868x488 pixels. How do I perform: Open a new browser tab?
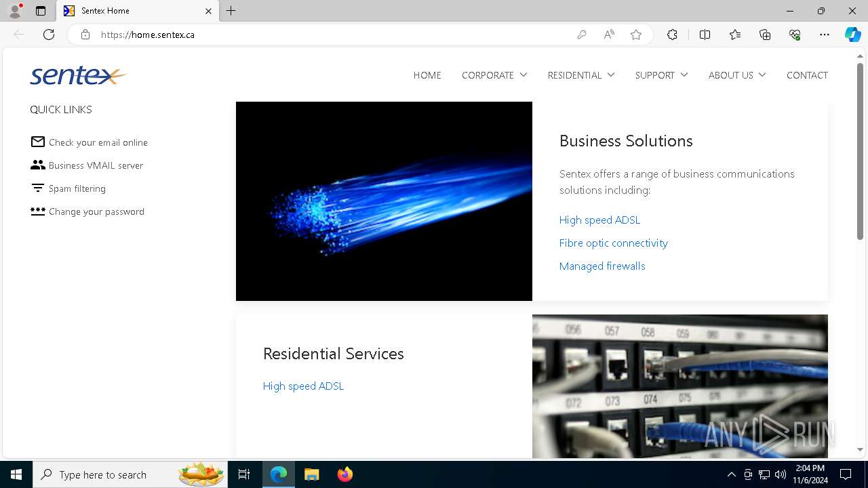[x=231, y=11]
